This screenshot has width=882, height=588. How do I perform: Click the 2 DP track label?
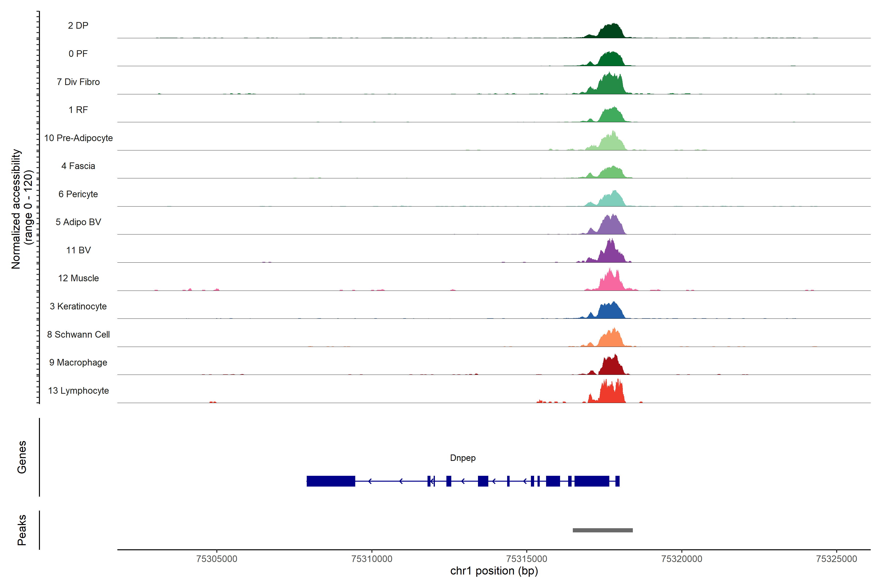pyautogui.click(x=78, y=25)
